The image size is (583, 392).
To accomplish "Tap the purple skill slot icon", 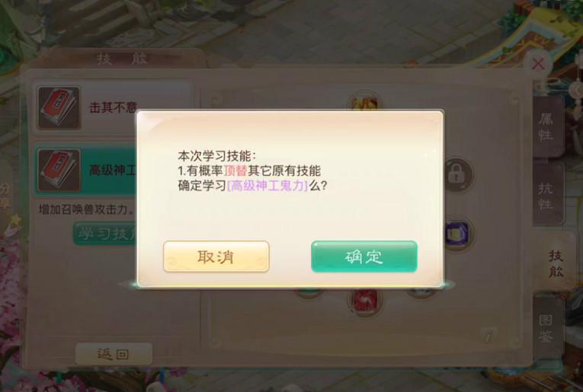I will coord(458,234).
